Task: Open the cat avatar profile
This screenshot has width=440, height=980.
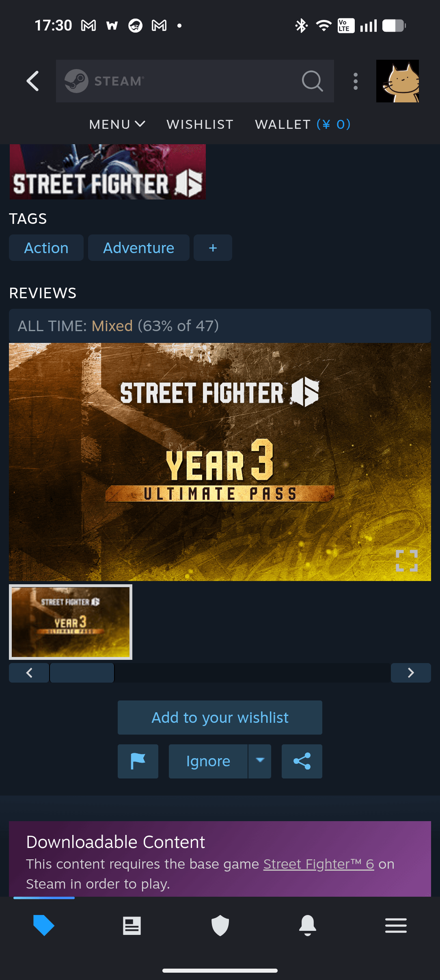Action: 397,81
